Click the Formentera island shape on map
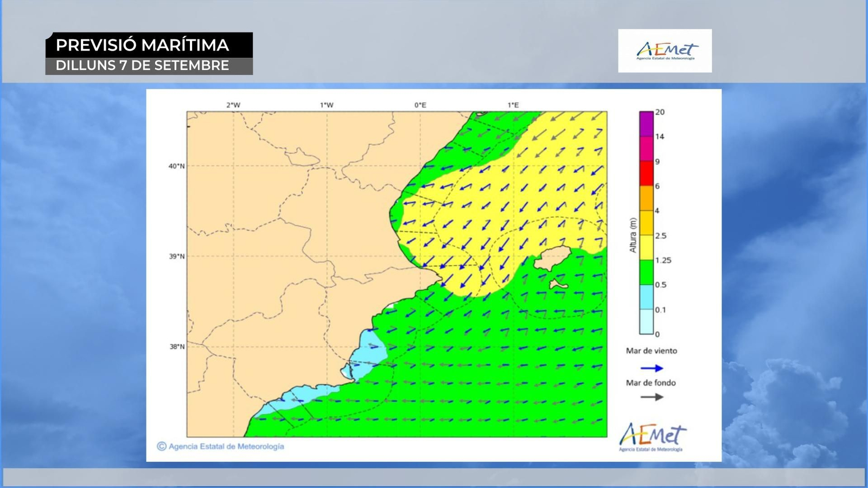The width and height of the screenshot is (868, 488). point(557,284)
